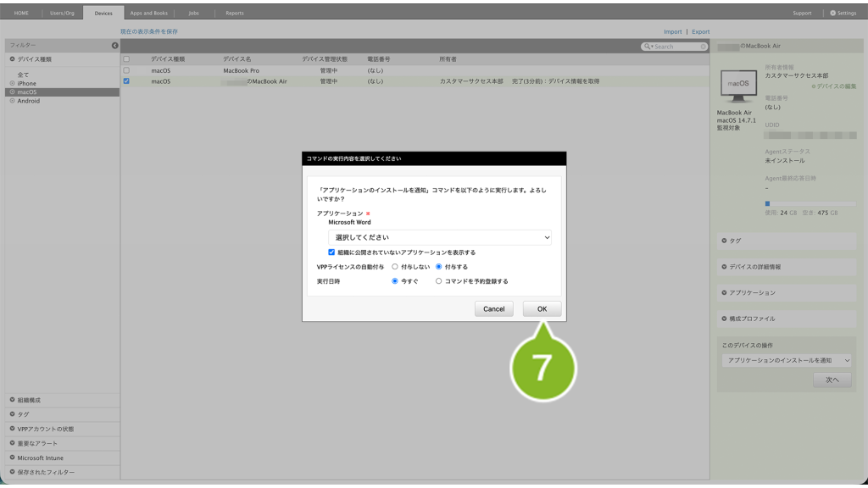
Task: Switch to Apps and Books tab
Action: pos(149,13)
